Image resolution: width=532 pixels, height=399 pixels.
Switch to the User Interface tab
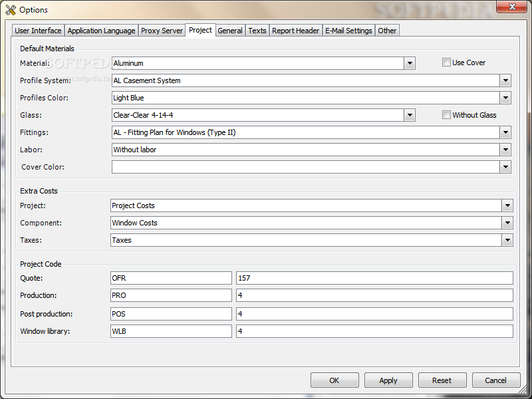pos(38,31)
